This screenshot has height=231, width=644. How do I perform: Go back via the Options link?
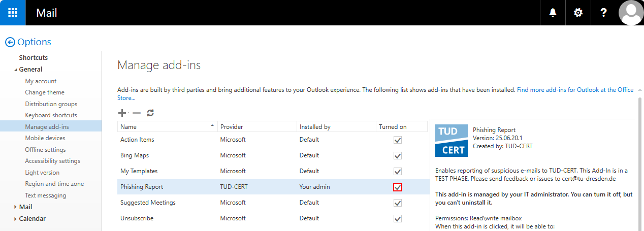[34, 42]
